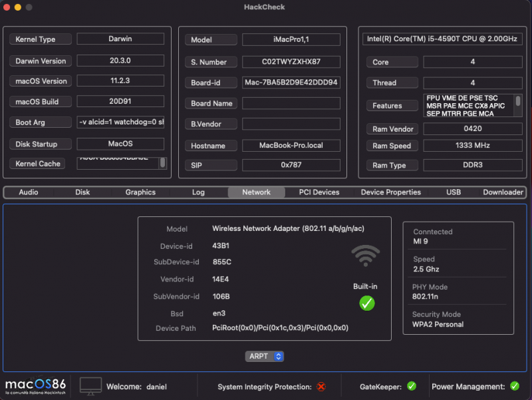Open the Downloader tab

pos(503,192)
